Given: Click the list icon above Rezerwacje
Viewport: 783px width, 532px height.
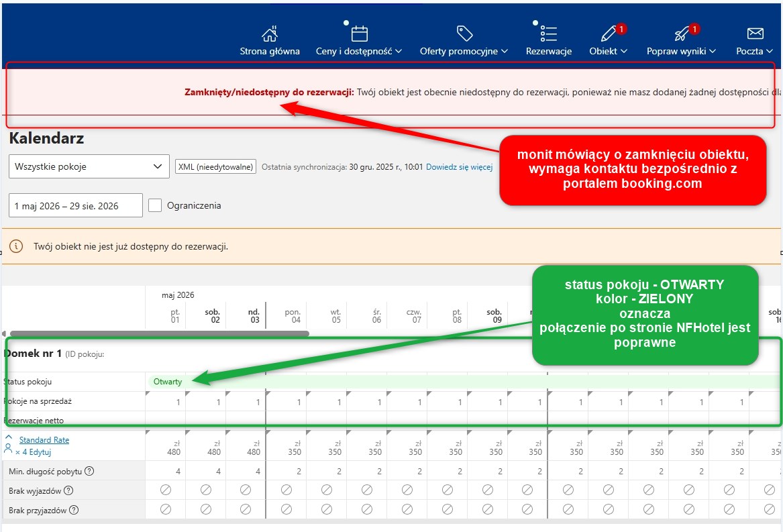Looking at the screenshot, I should click(548, 34).
